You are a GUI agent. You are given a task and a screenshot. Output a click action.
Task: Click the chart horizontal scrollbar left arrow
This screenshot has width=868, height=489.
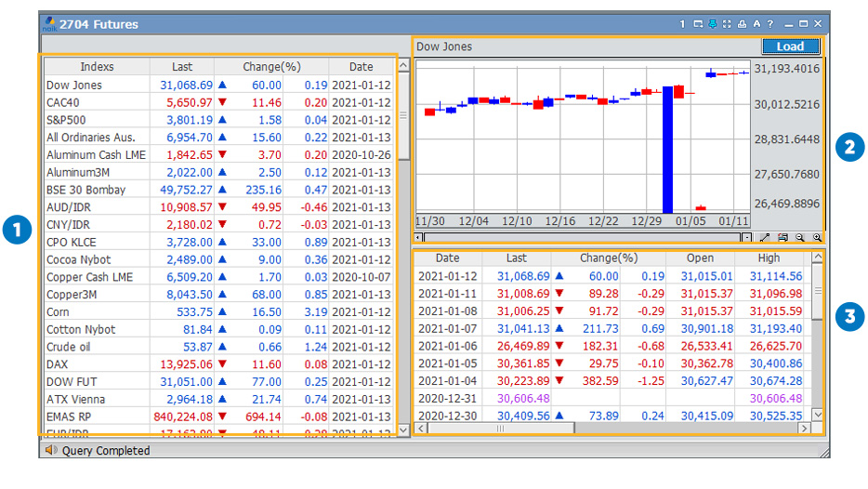(x=420, y=238)
